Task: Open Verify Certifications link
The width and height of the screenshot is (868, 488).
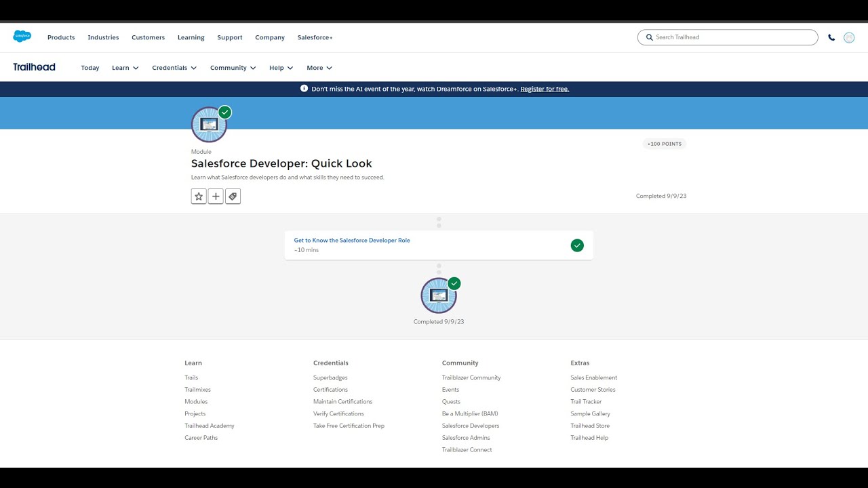Action: [338, 413]
